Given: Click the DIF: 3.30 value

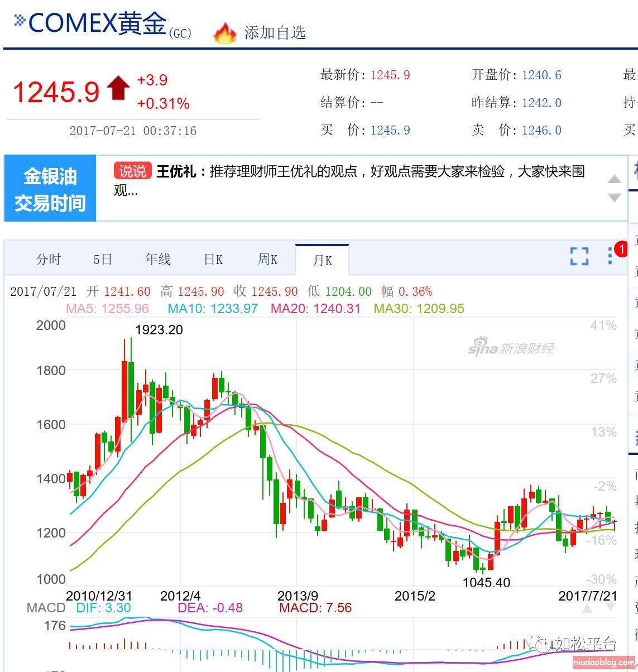Looking at the screenshot, I should [x=103, y=608].
